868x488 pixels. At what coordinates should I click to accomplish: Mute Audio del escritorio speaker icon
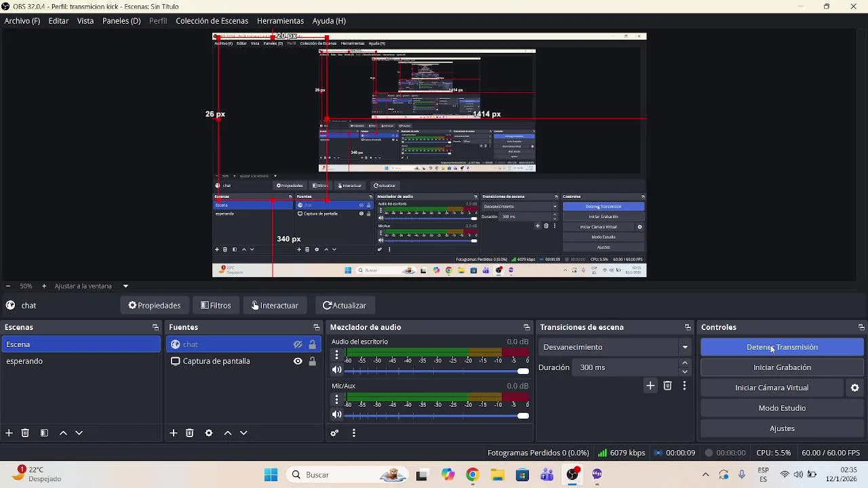(x=337, y=370)
